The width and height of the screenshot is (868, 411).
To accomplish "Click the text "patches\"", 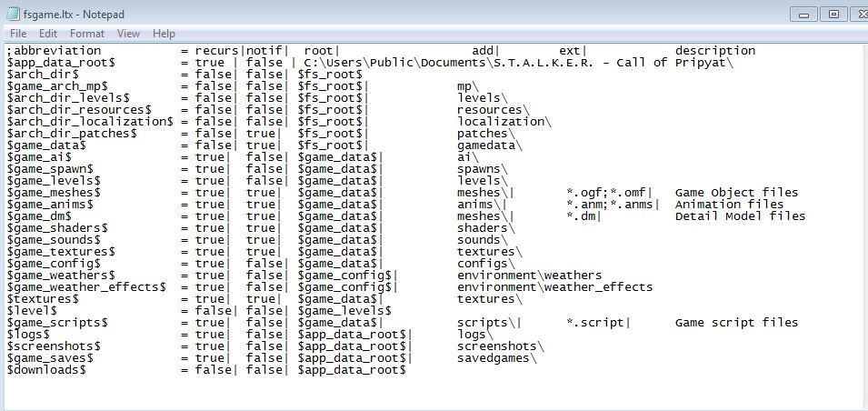I will tap(486, 134).
